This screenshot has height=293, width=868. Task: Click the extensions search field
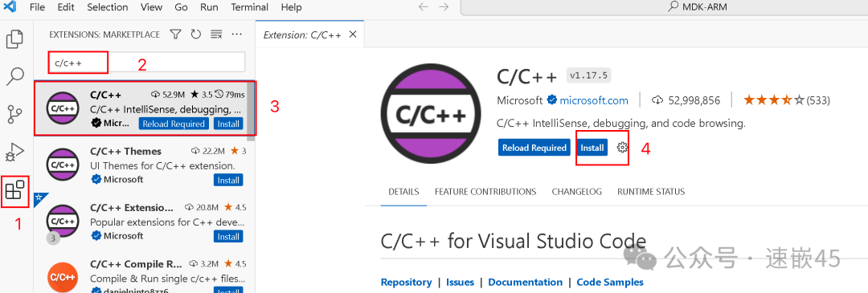147,63
